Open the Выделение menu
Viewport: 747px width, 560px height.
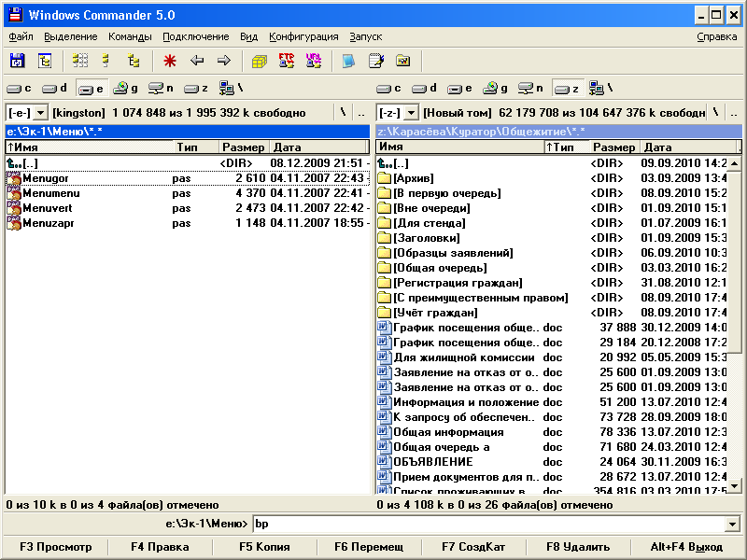click(x=71, y=36)
